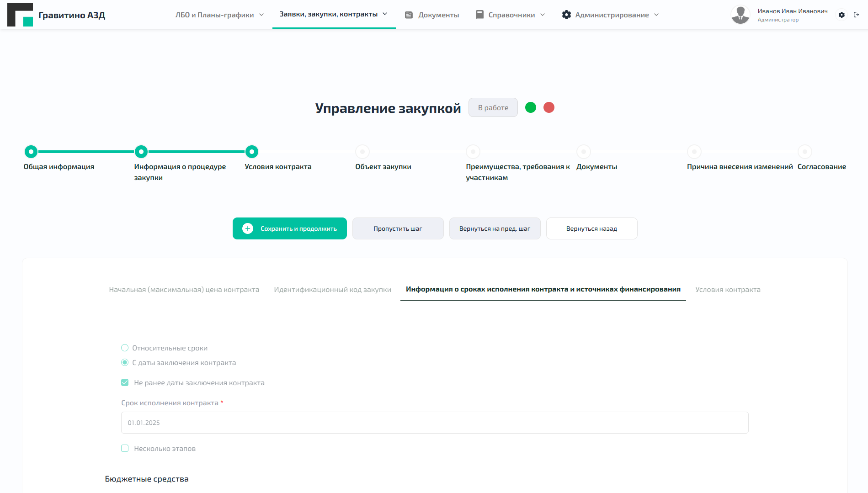Click the plus icon in Сохранить и продолжить
Image resolution: width=868 pixels, height=493 pixels.
tap(247, 228)
